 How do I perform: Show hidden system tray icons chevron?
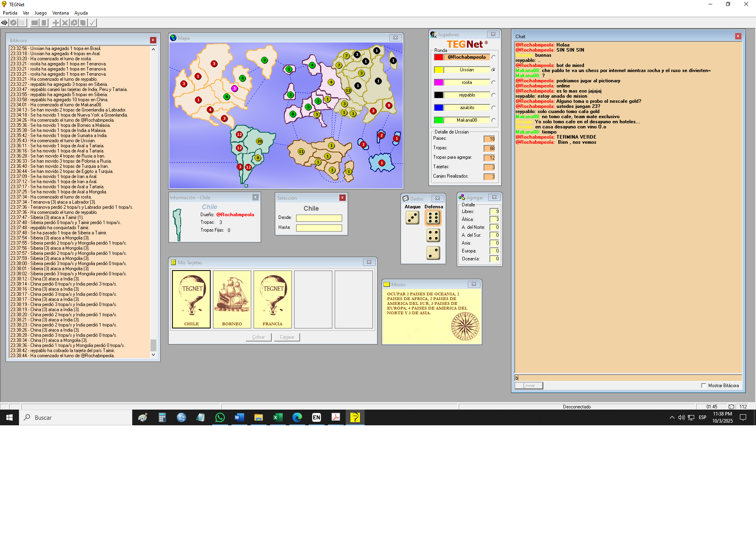[x=672, y=417]
